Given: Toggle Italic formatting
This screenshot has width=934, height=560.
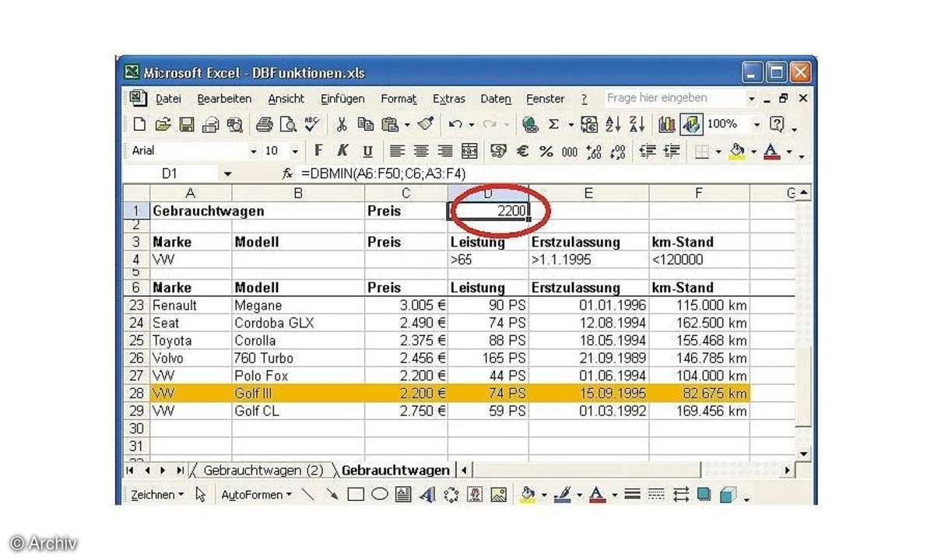Looking at the screenshot, I should pos(342,151).
